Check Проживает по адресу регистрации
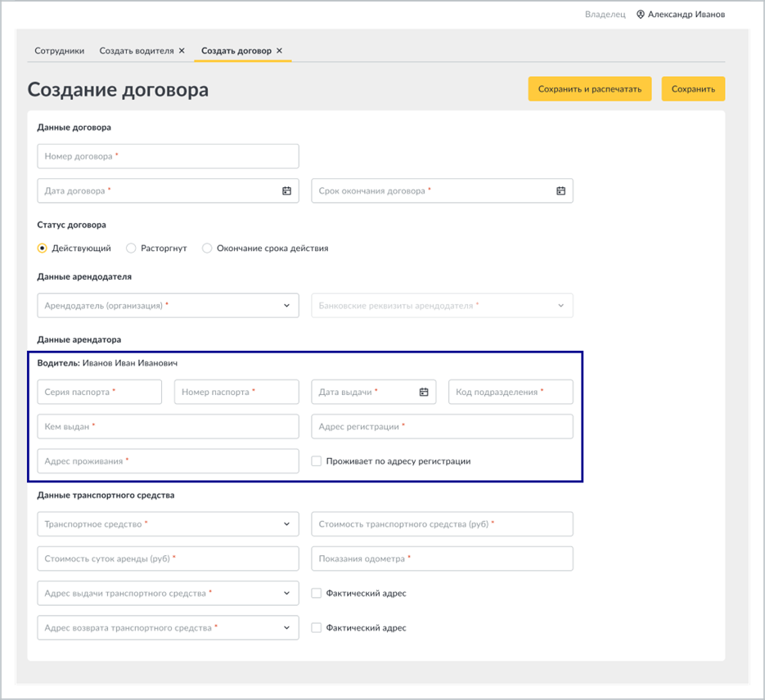 tap(316, 461)
